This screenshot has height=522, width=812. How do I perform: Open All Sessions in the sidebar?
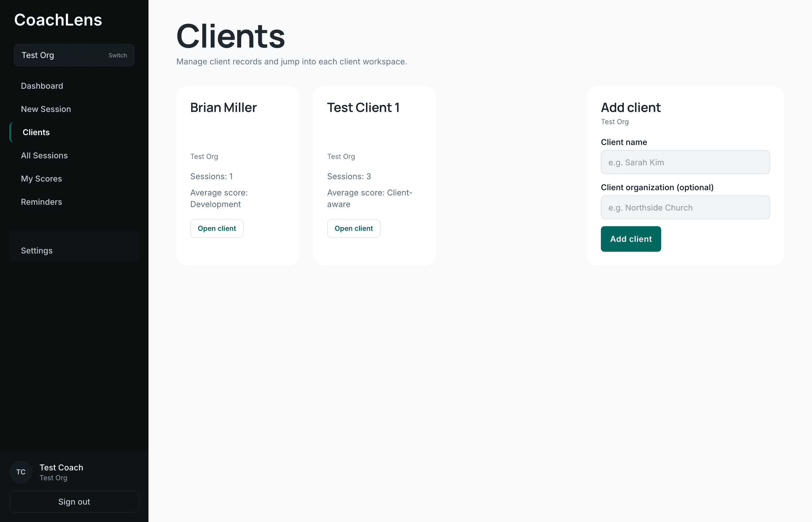(44, 155)
